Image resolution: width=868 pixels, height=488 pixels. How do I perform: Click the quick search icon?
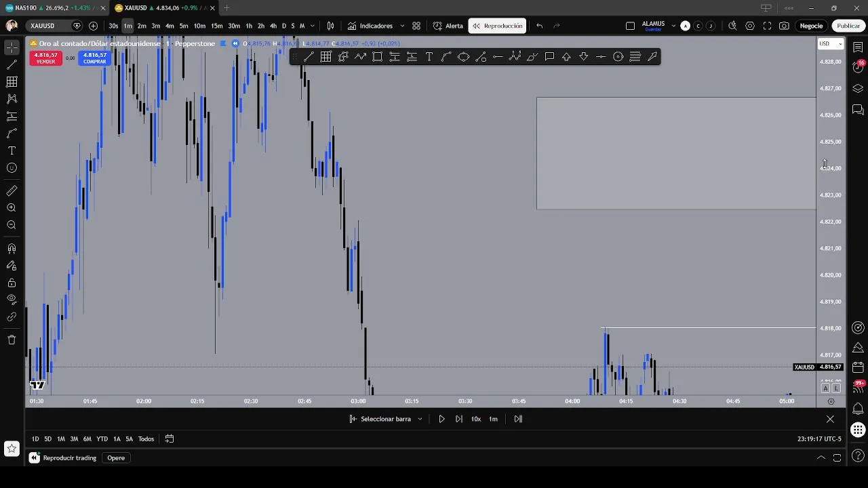coord(732,26)
